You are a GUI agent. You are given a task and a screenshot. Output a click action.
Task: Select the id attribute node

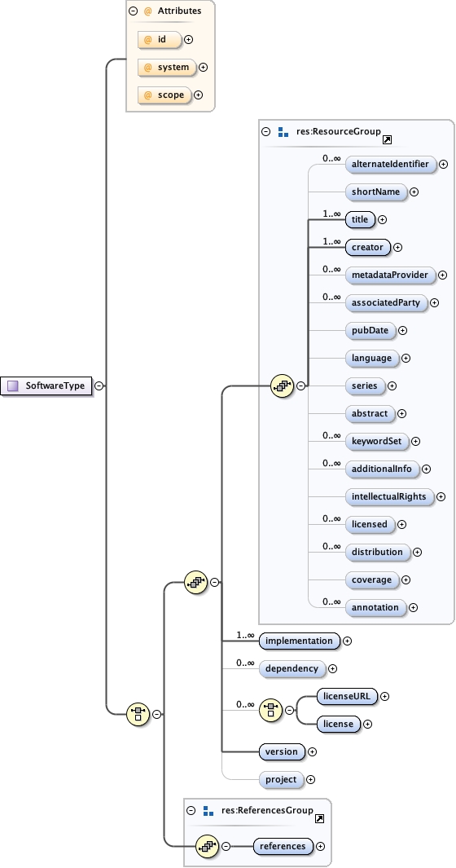click(x=160, y=39)
